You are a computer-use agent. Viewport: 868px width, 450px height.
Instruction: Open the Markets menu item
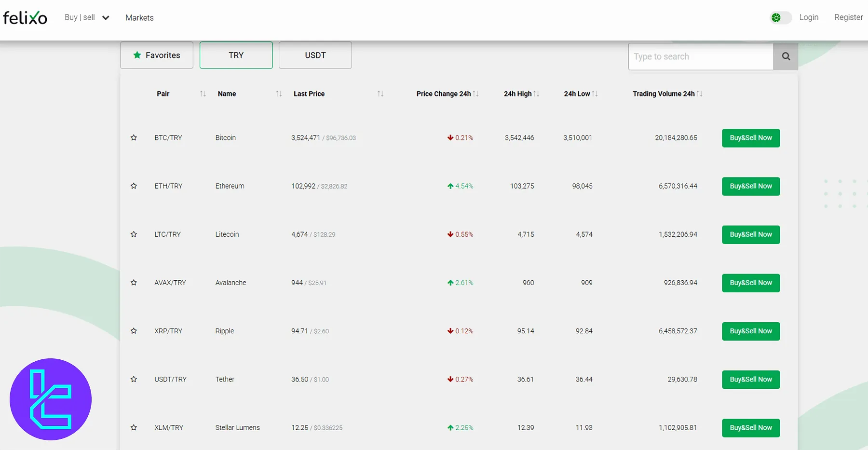(139, 18)
